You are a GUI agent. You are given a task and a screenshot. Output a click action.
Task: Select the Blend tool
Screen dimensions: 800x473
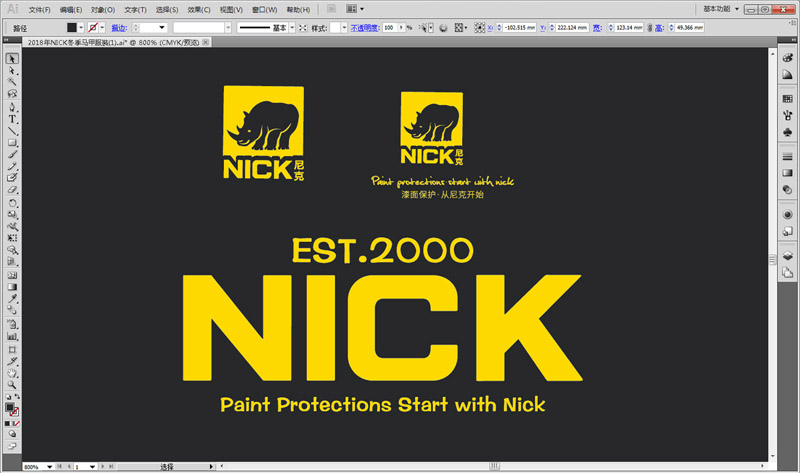12,310
